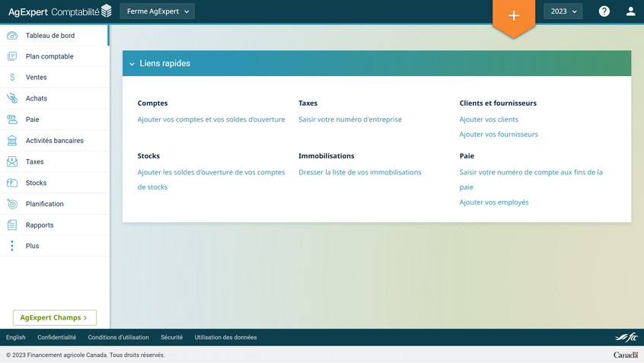This screenshot has width=644, height=363.
Task: Click the Paie people icon
Action: click(x=12, y=119)
